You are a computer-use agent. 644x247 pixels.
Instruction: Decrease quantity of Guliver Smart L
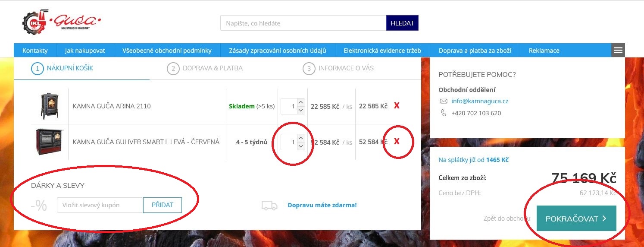click(x=301, y=146)
